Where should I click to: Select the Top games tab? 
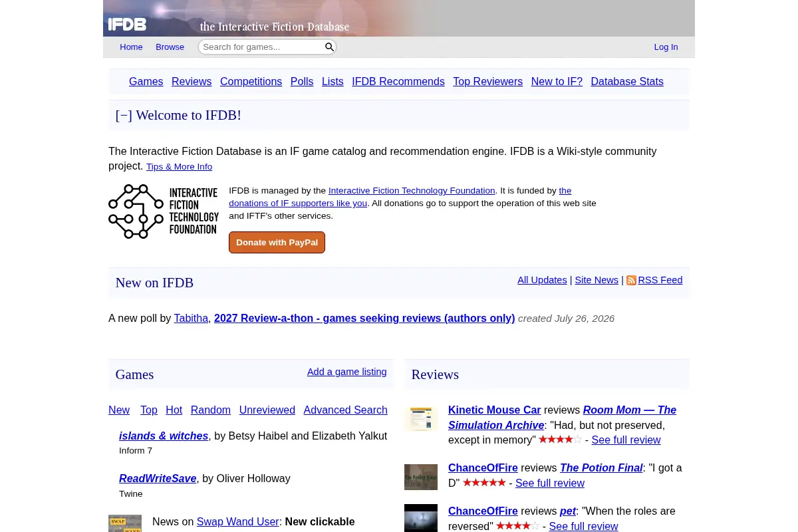[149, 410]
